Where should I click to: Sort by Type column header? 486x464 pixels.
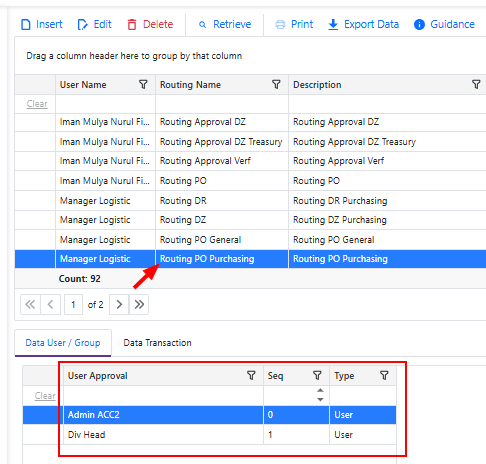[344, 376]
